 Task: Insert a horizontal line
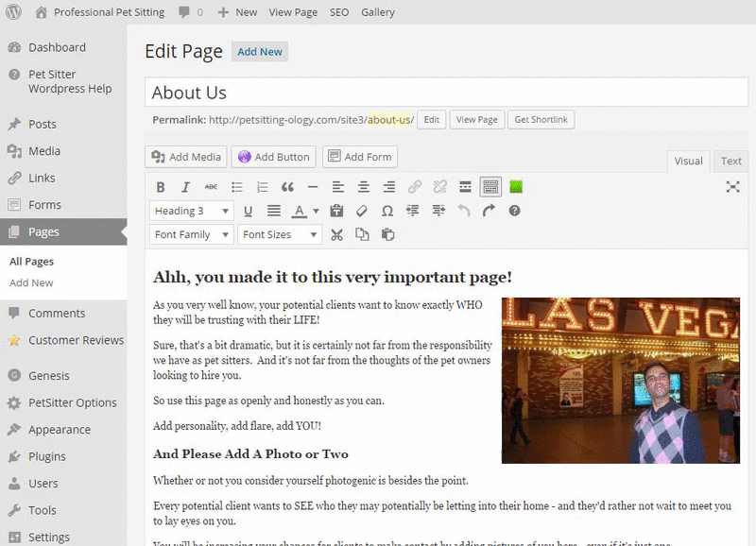(x=313, y=187)
